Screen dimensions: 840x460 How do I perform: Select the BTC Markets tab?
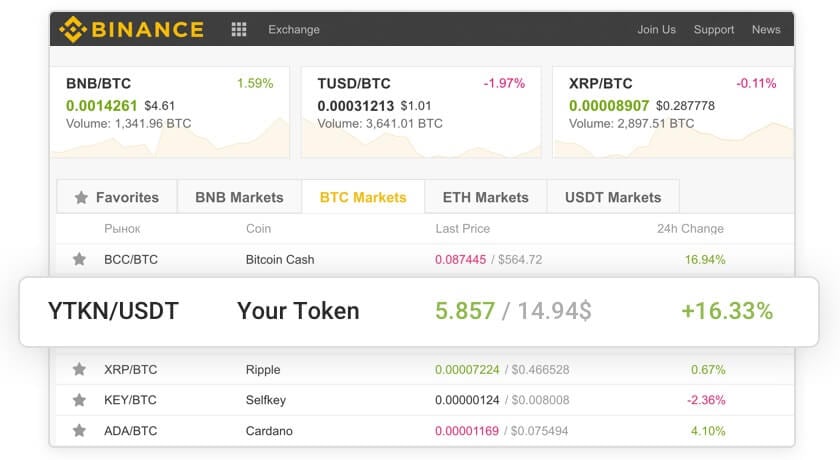click(363, 197)
